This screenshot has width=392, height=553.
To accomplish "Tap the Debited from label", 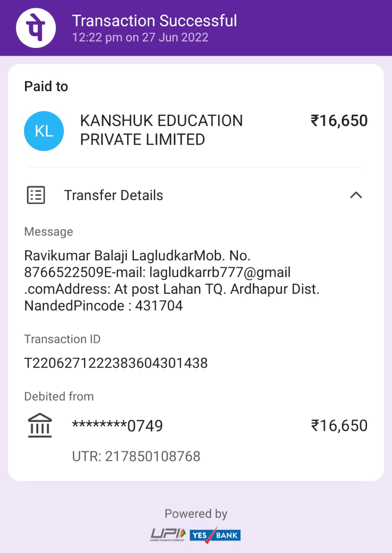I will point(59,396).
